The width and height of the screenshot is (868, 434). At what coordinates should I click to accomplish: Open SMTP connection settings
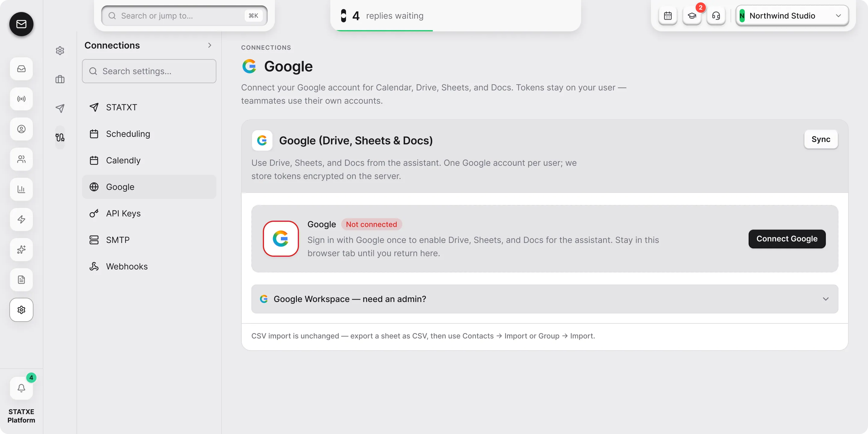[149, 240]
